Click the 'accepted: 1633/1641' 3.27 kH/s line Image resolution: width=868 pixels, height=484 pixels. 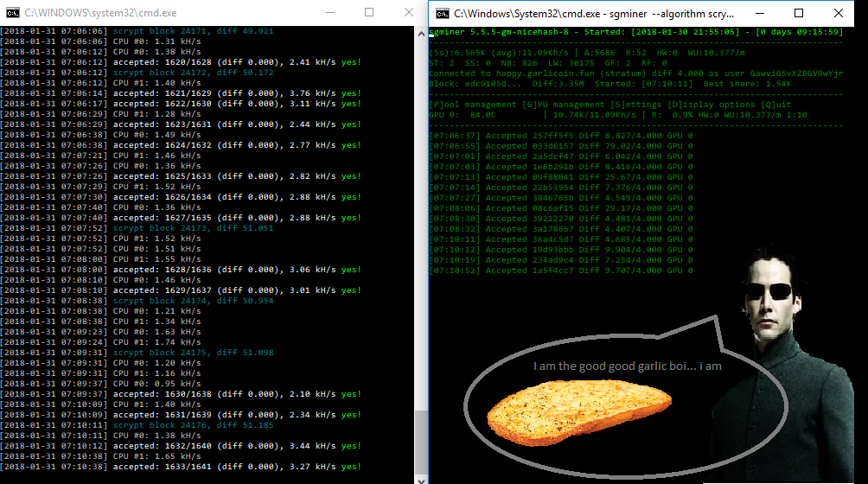[x=181, y=467]
